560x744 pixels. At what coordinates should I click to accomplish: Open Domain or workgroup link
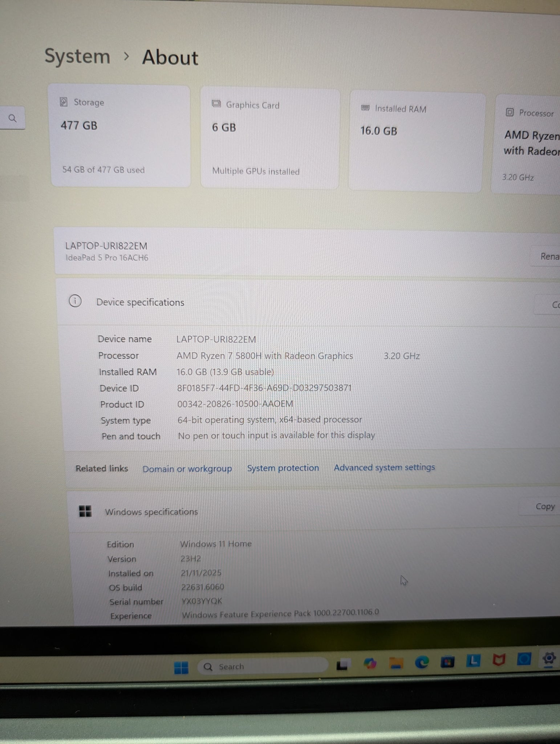[187, 469]
